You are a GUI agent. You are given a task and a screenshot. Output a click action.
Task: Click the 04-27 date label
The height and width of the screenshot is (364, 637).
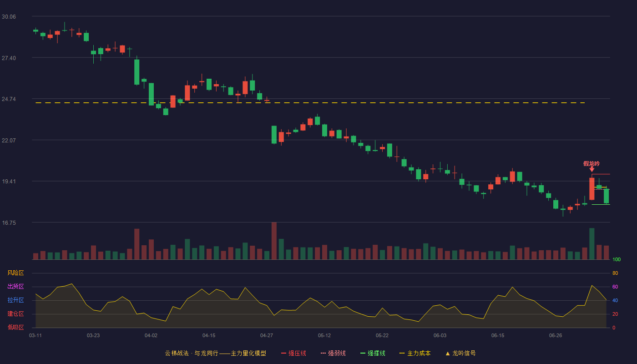click(267, 335)
